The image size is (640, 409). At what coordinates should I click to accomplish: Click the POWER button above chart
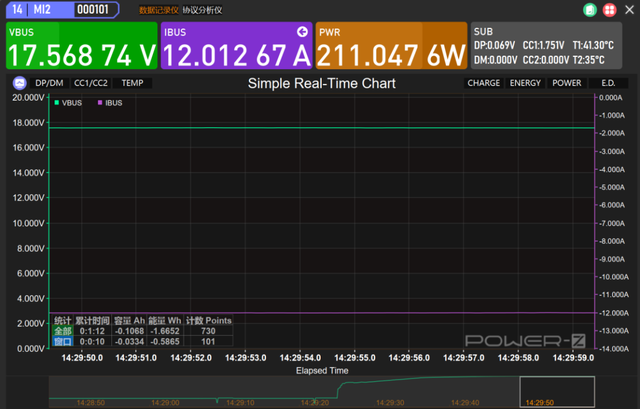[x=567, y=83]
